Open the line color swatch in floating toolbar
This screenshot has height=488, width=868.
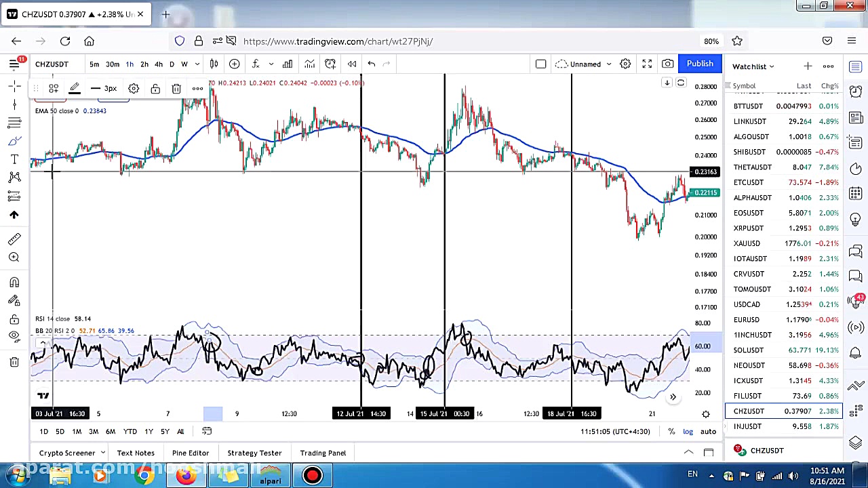(75, 89)
